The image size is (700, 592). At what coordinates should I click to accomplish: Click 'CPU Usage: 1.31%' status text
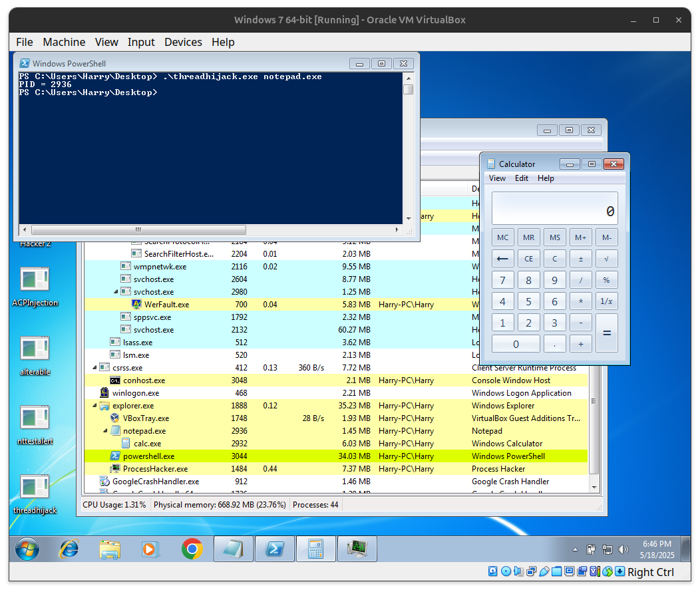114,505
